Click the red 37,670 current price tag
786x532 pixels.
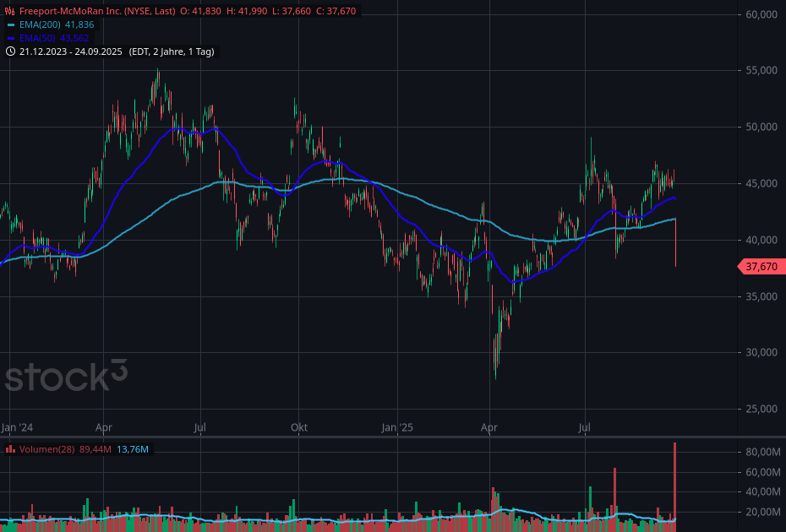tap(761, 267)
